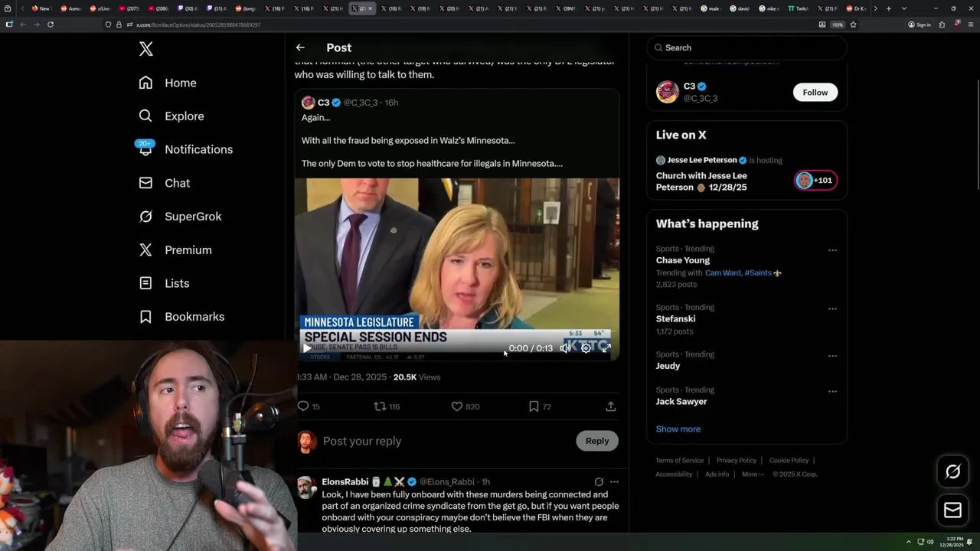Click the Search input field
This screenshot has height=551, width=980.
click(x=746, y=47)
